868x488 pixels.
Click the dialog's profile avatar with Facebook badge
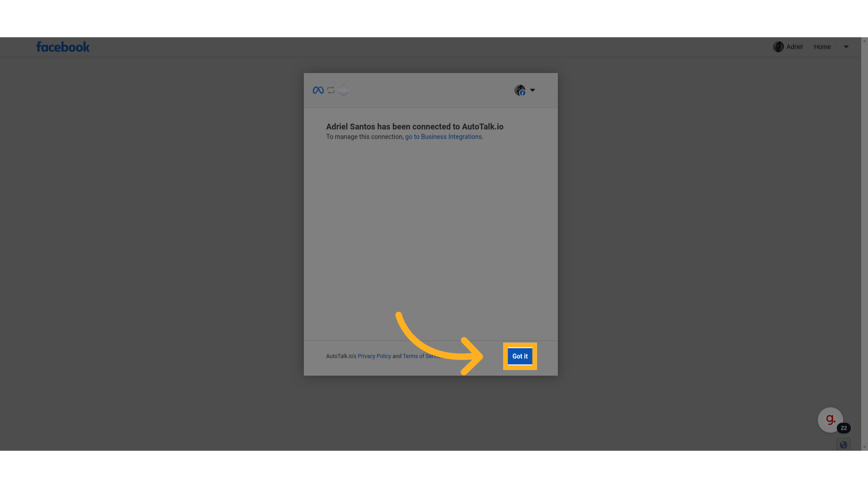520,90
